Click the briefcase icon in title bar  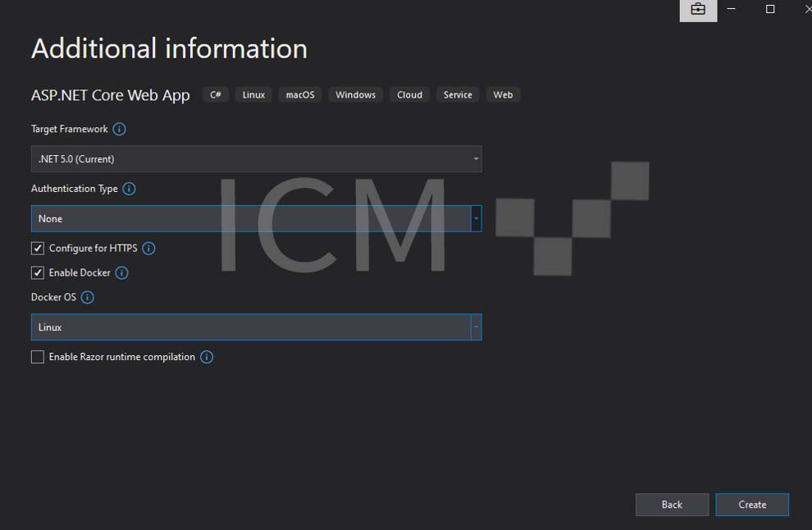coord(698,10)
